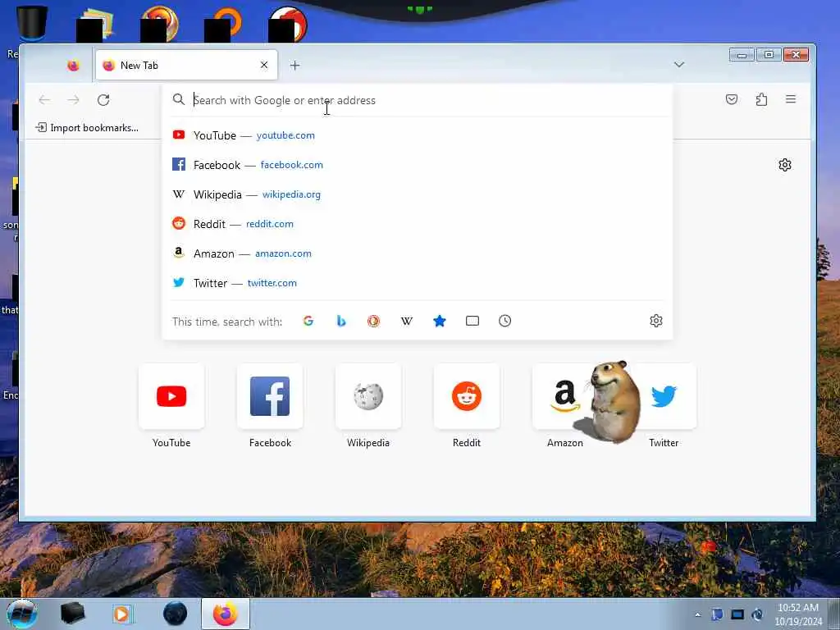Open the dark globe taskbar icon
This screenshot has width=840, height=630.
tap(176, 614)
